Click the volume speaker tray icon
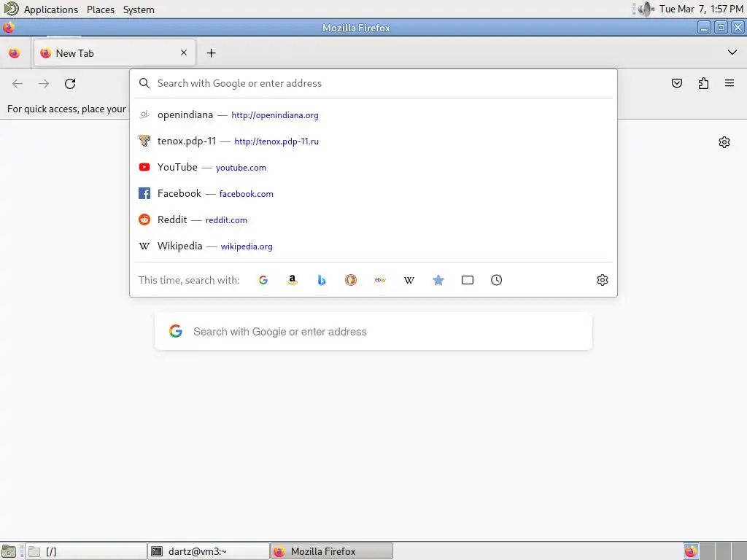The width and height of the screenshot is (747, 560). click(646, 9)
